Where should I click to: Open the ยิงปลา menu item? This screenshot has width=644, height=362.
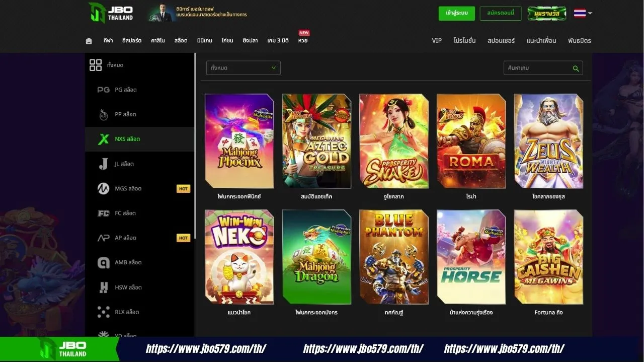tap(250, 41)
